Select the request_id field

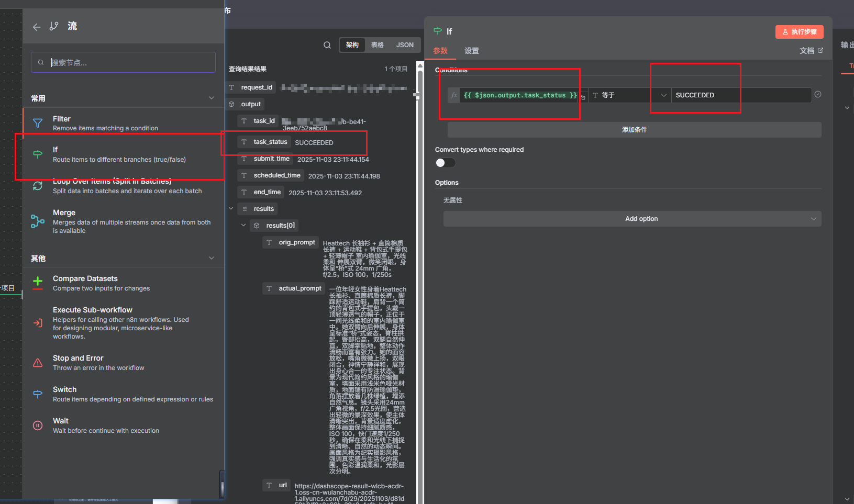[x=252, y=87]
